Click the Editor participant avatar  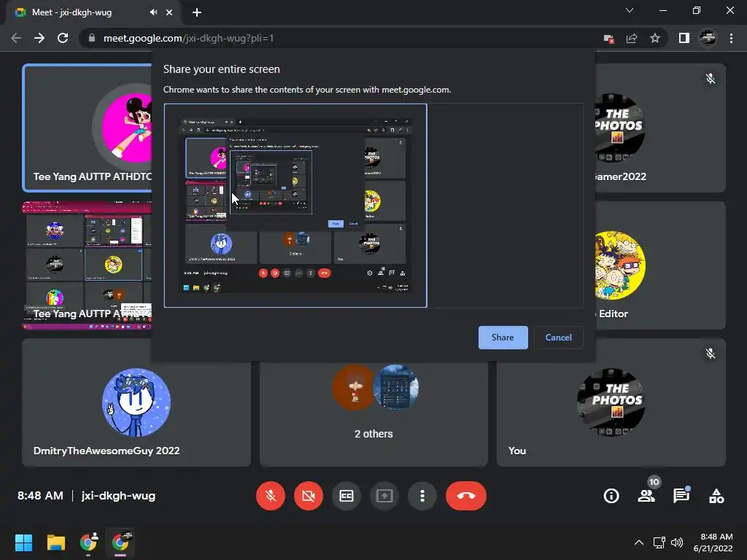[x=620, y=265]
